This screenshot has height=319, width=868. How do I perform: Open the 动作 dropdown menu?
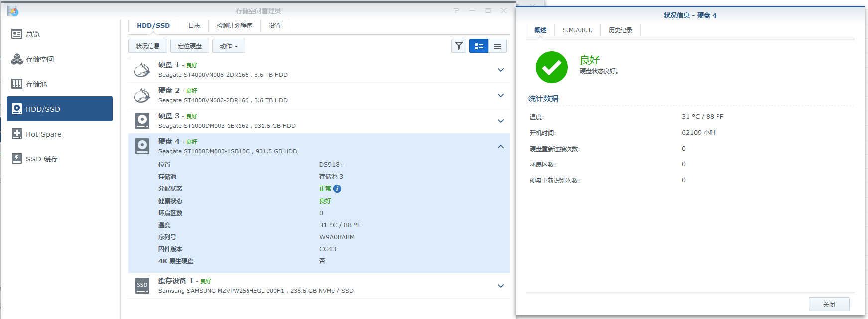[x=229, y=46]
